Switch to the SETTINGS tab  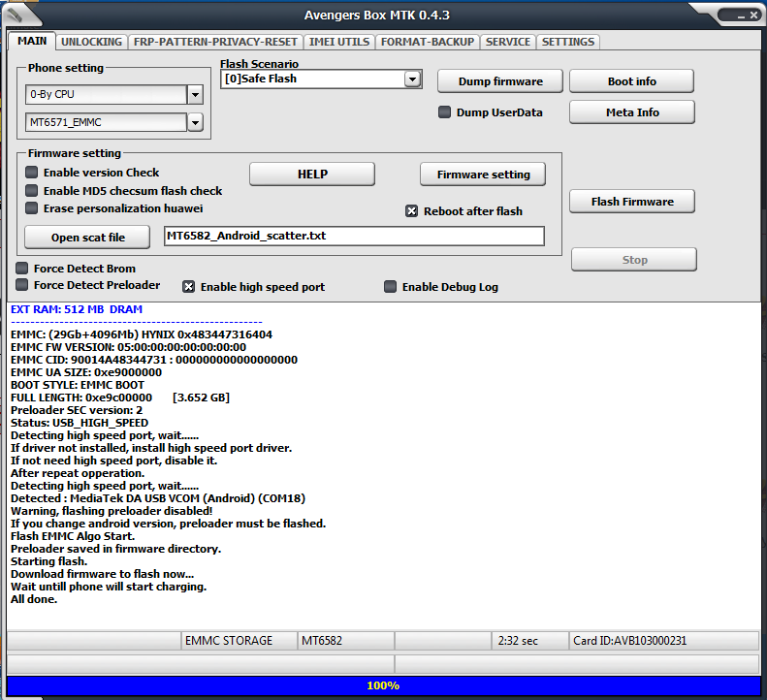pos(568,42)
